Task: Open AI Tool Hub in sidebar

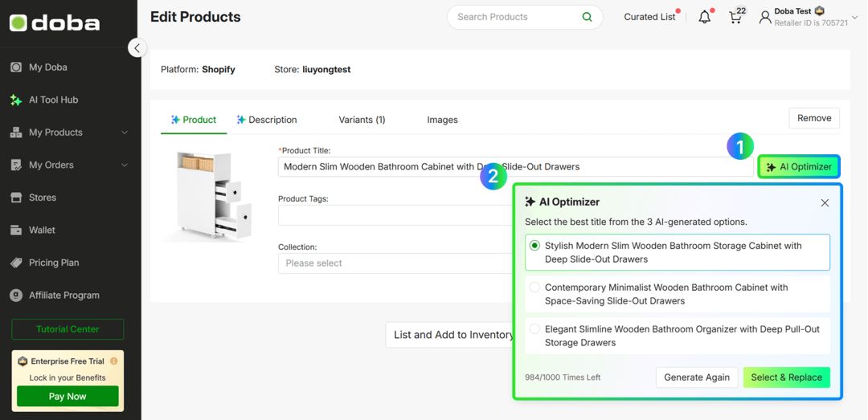Action: pos(53,100)
